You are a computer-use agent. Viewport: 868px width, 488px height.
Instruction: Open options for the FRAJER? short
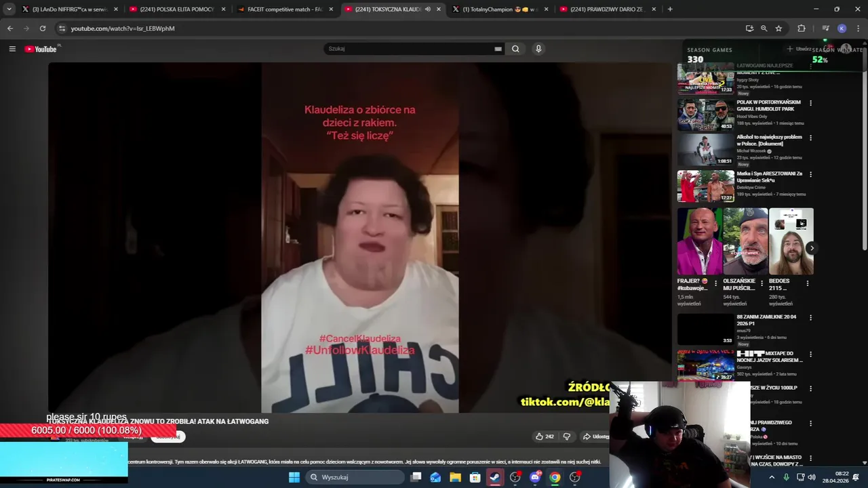click(x=715, y=283)
